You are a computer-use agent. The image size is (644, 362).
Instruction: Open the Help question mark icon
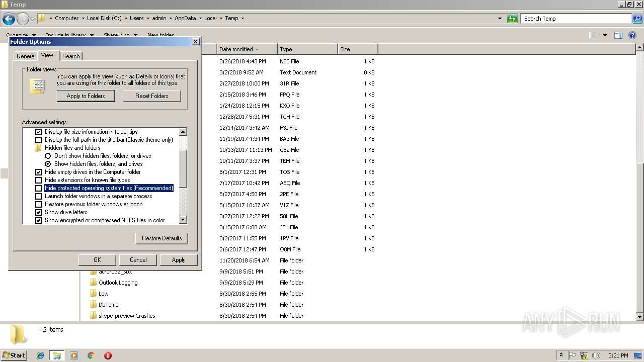click(x=632, y=35)
